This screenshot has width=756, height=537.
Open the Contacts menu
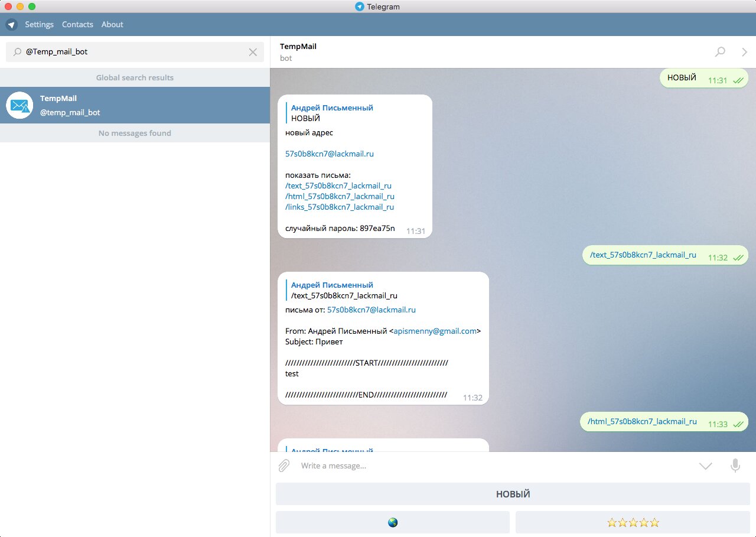[77, 25]
